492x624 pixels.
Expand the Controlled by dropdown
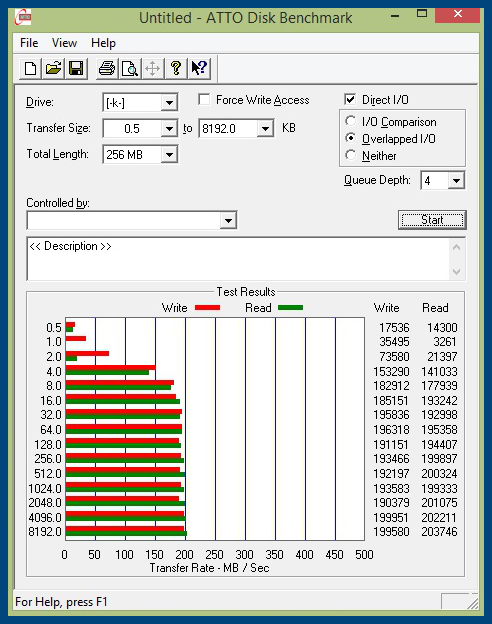click(x=228, y=220)
